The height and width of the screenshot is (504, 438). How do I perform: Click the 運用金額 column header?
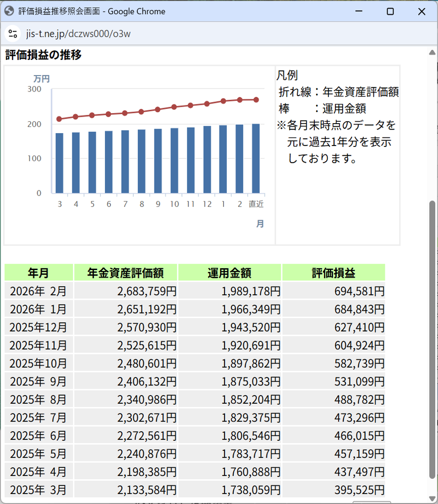(x=230, y=273)
